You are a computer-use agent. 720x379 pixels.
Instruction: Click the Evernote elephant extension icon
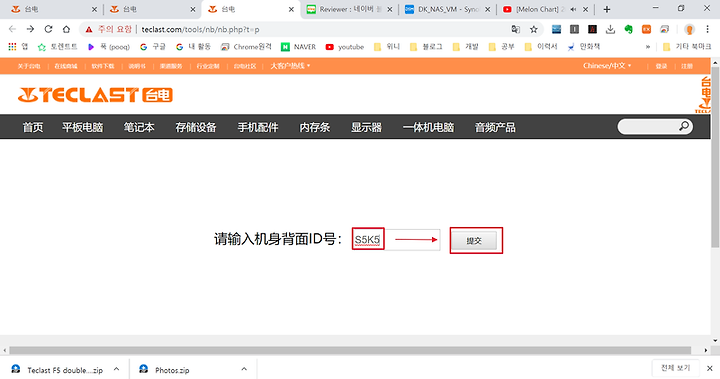point(628,29)
